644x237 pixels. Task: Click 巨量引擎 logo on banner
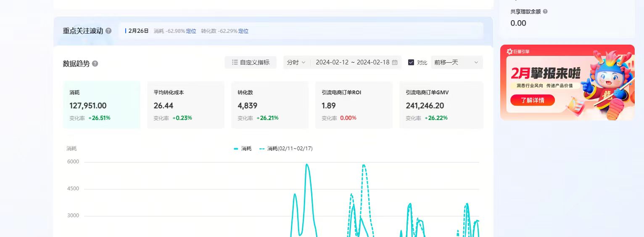[x=518, y=51]
